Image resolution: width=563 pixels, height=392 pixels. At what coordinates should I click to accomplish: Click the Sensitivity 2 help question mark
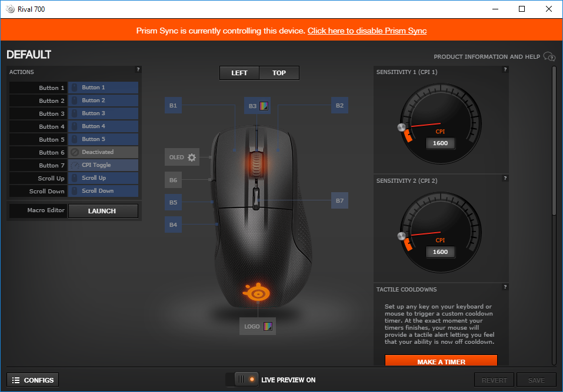pos(505,178)
